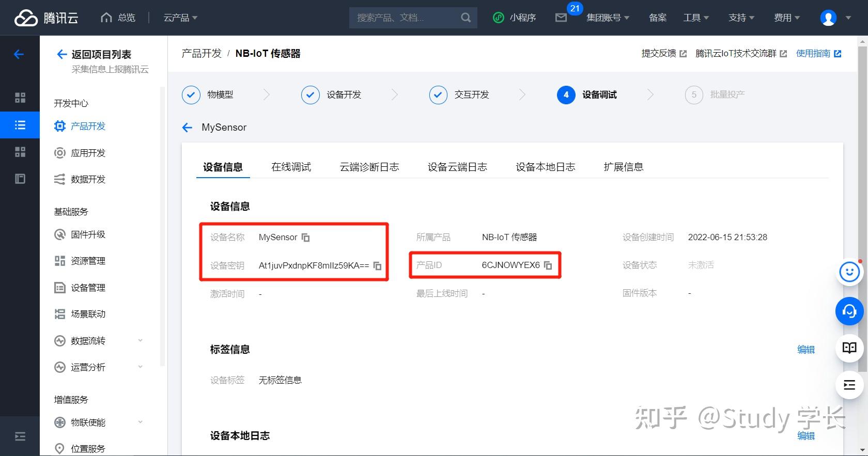Screen dimensions: 868x456
Task: Copy the device name MySensor
Action: (306, 238)
